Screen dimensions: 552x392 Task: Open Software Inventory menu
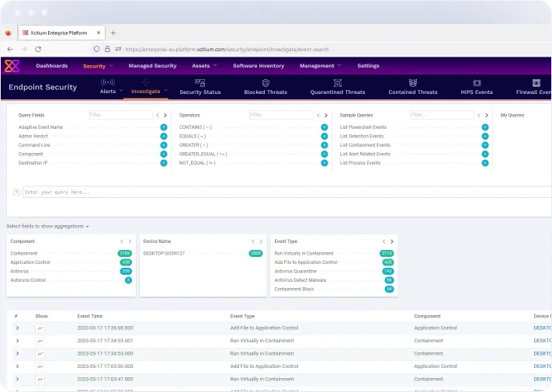[259, 66]
